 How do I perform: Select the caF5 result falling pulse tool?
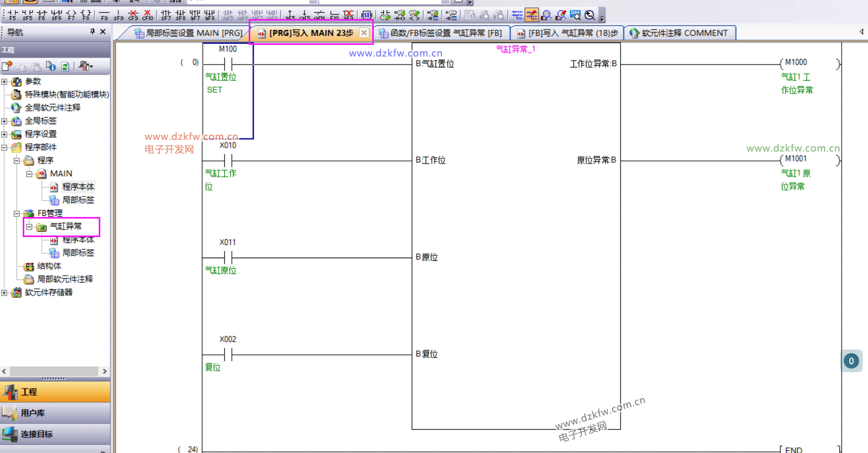[x=305, y=15]
